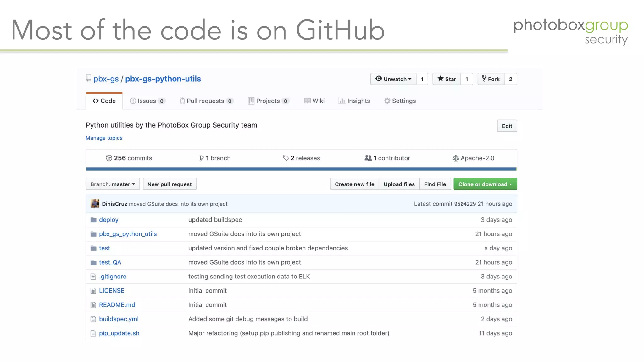Click the language bar under repo stats
644x362 pixels.
(x=301, y=169)
